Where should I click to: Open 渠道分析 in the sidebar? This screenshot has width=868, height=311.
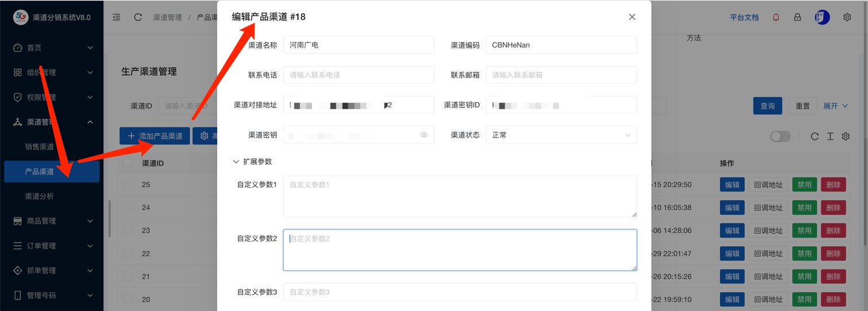click(40, 196)
